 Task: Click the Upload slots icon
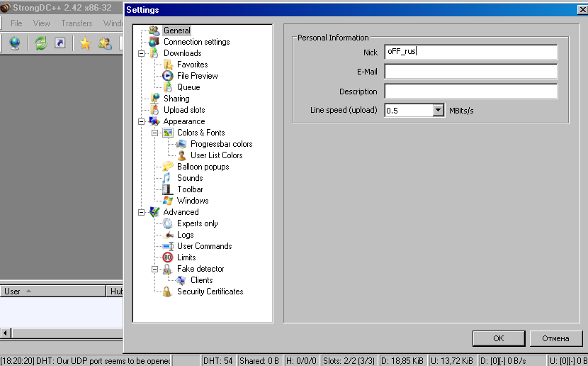tap(154, 110)
